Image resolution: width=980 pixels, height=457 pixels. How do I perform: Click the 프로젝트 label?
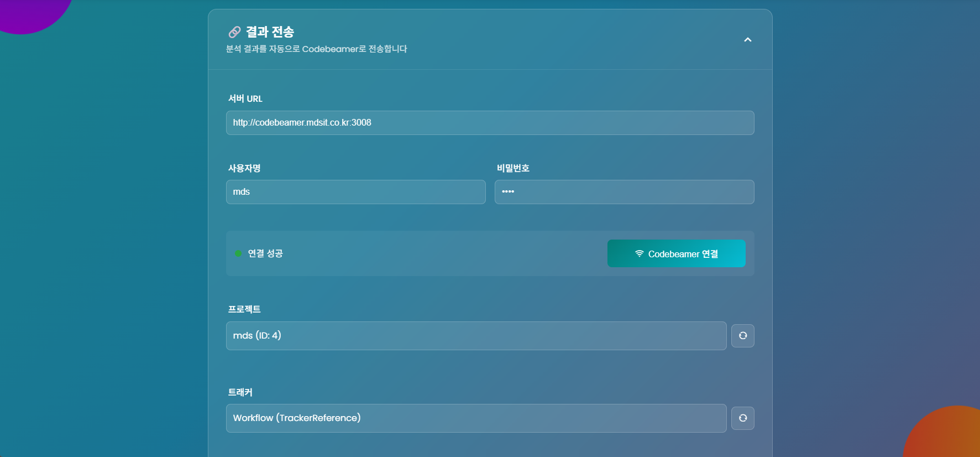tap(244, 309)
